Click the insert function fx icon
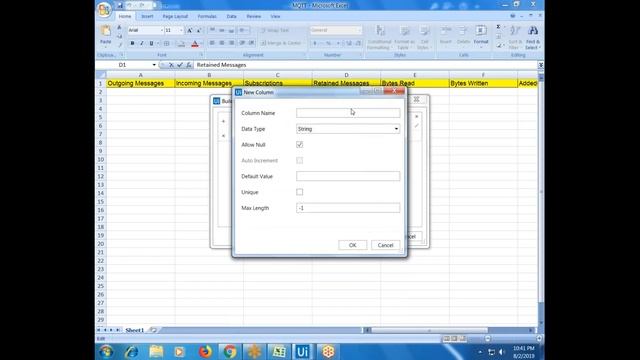Image resolution: width=640 pixels, height=360 pixels. click(189, 65)
